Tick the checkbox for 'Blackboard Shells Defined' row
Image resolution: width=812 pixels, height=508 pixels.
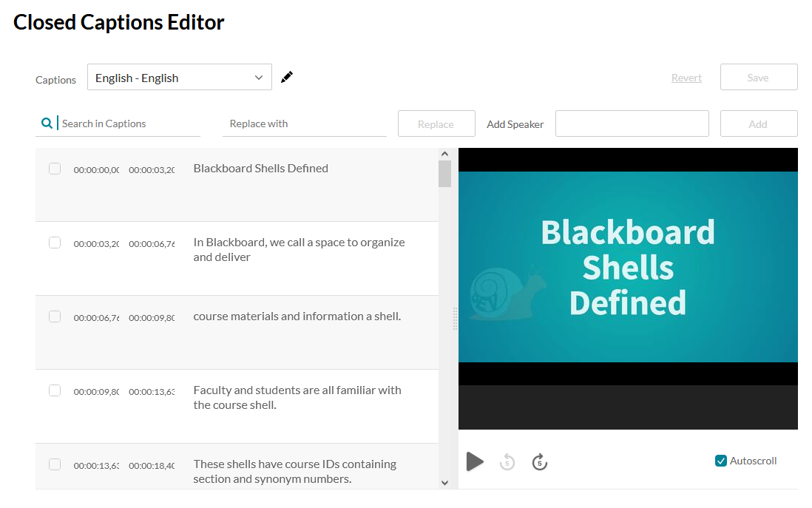click(x=55, y=169)
